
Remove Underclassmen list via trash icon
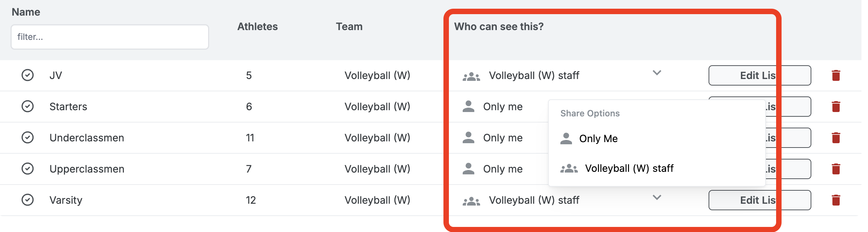tap(836, 138)
